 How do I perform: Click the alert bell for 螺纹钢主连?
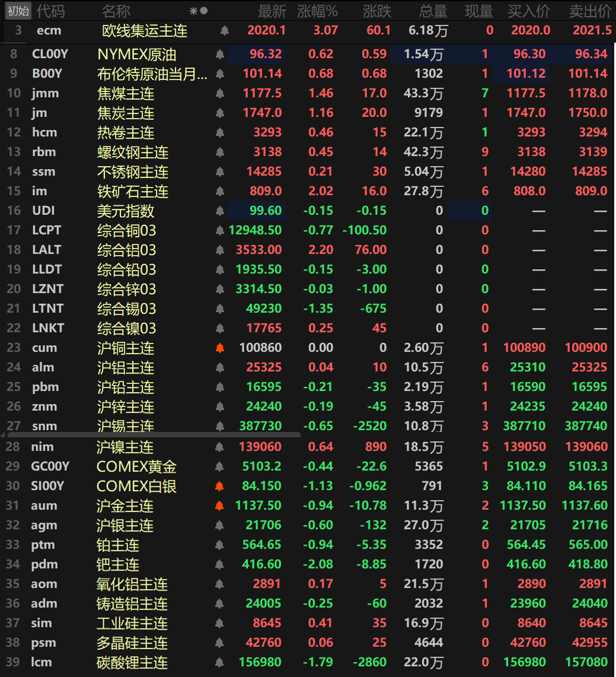[x=220, y=152]
